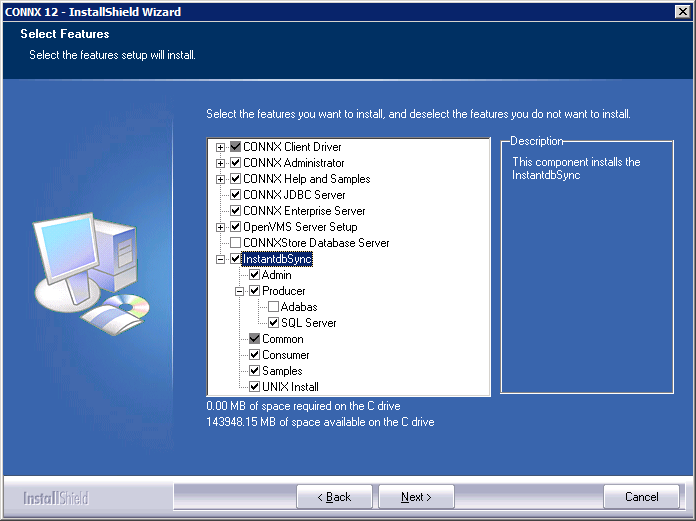Uncheck the InstantdbSync checkbox
Screen dimensions: 696x521
(x=236, y=259)
